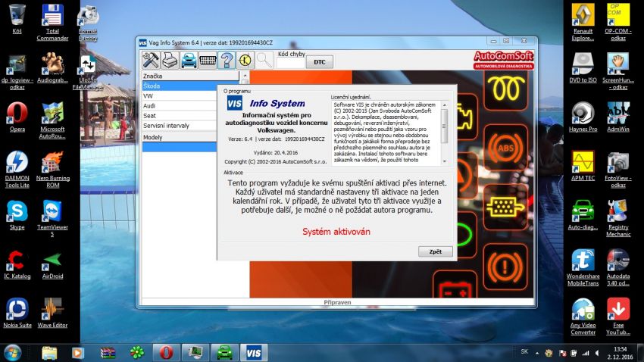This screenshot has width=644, height=362.
Task: Click the printer icon in toolbar
Action: pos(169,61)
